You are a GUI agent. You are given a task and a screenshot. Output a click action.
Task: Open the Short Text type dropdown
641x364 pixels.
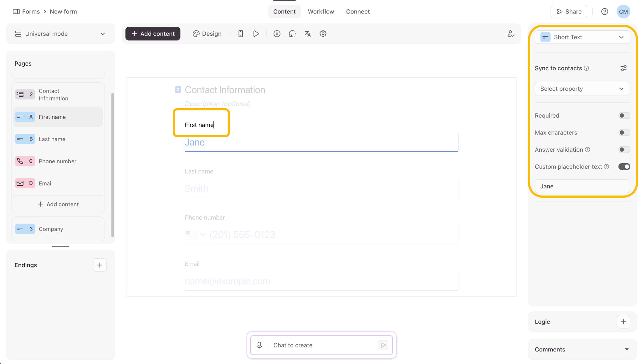[x=582, y=37]
